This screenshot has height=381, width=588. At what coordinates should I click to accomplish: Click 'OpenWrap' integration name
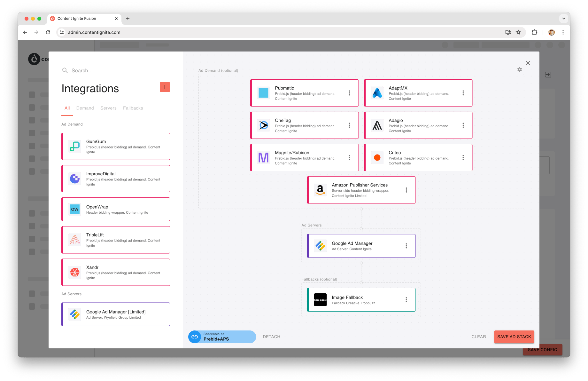coord(97,207)
